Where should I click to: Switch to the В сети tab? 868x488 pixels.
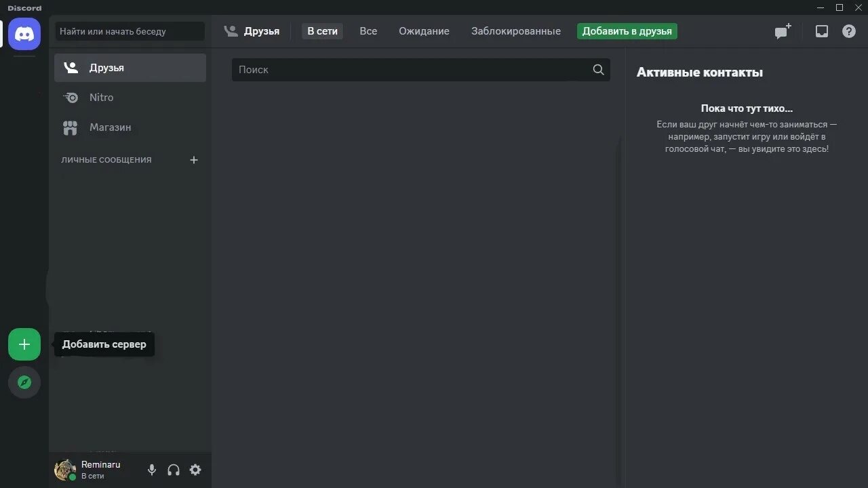322,31
